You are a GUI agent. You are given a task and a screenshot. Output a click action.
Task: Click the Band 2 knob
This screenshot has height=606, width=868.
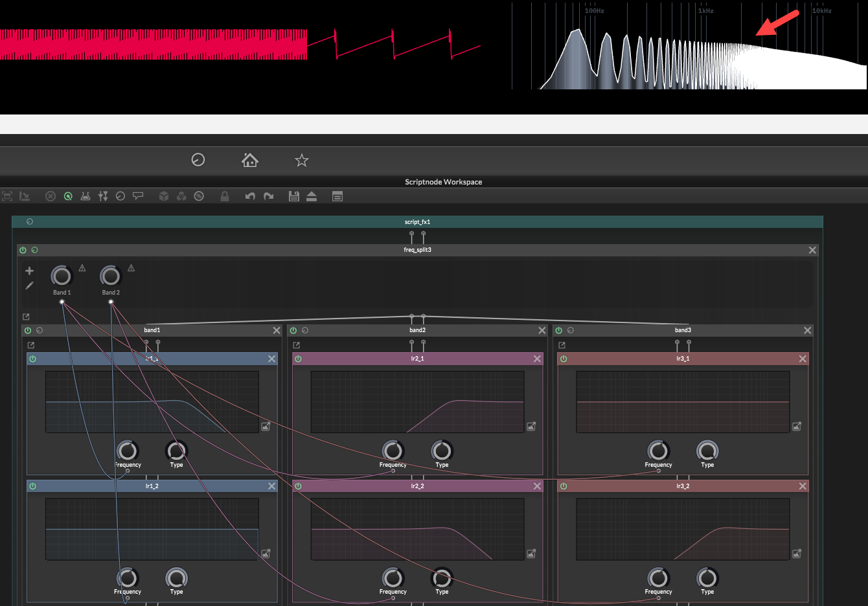[110, 276]
